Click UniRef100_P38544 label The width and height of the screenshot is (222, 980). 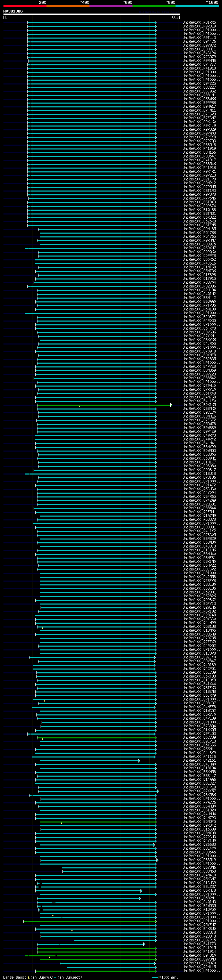[x=199, y=508]
